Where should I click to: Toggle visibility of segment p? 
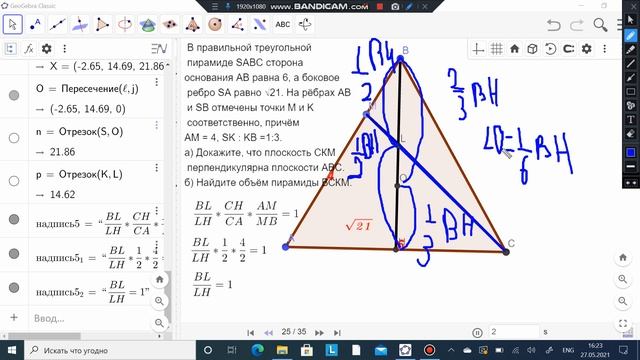(14, 181)
